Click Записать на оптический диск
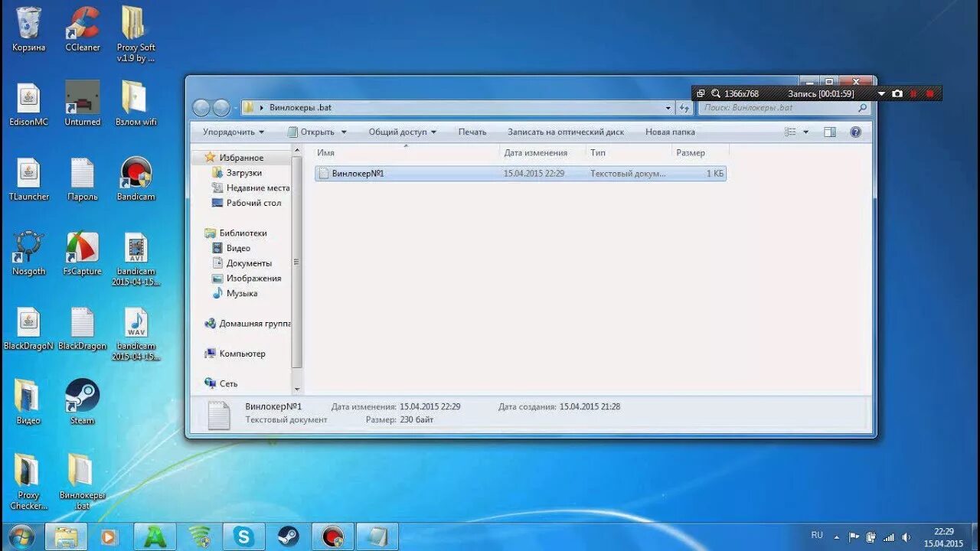 coord(566,132)
